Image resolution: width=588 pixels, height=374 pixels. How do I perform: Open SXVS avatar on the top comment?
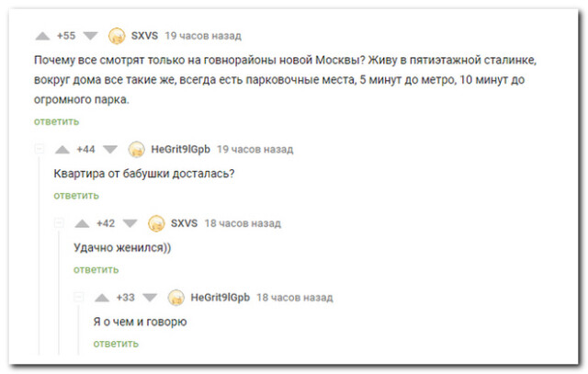[x=117, y=36]
